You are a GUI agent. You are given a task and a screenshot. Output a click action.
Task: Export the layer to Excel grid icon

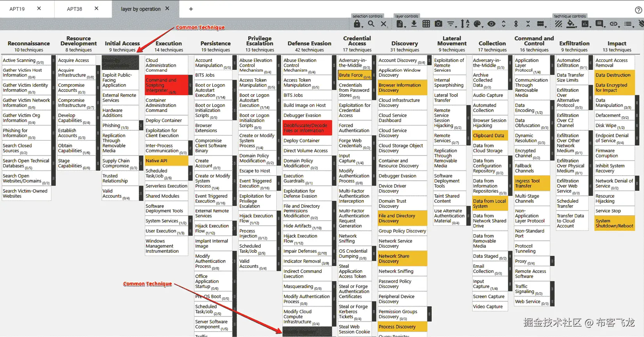426,24
